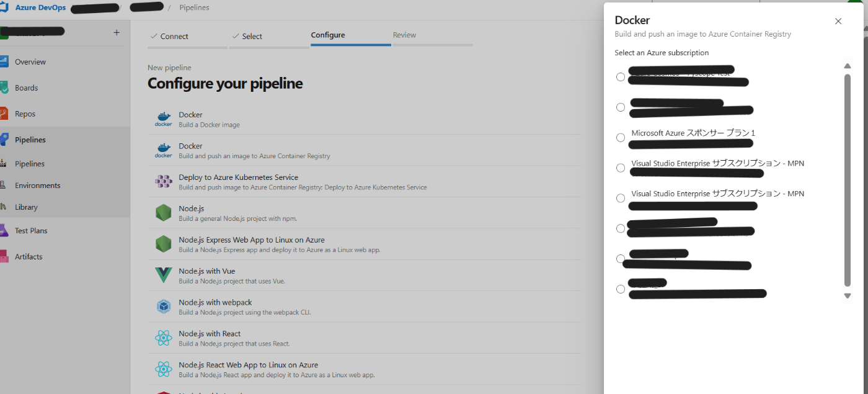This screenshot has height=394, width=868.
Task: Click the Node.js Express Web App icon
Action: (163, 244)
